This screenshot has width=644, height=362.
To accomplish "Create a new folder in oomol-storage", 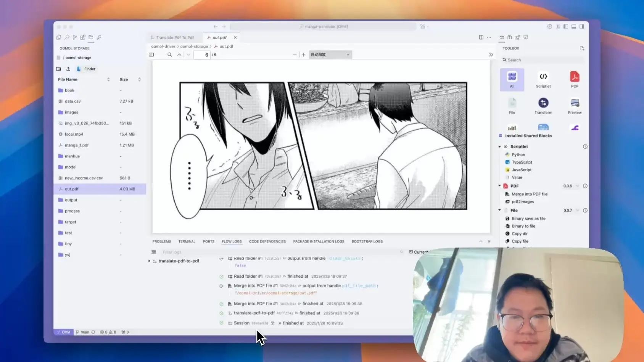I will [58, 69].
